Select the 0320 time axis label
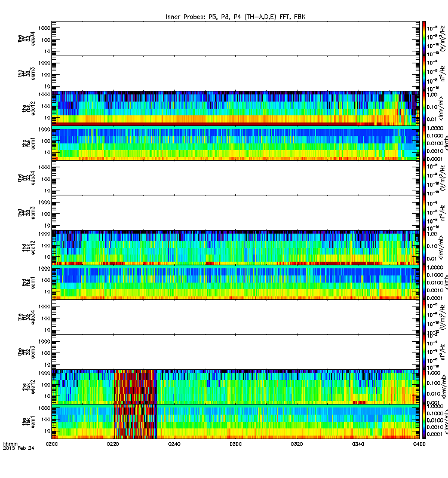This screenshot has width=448, height=478. click(297, 444)
